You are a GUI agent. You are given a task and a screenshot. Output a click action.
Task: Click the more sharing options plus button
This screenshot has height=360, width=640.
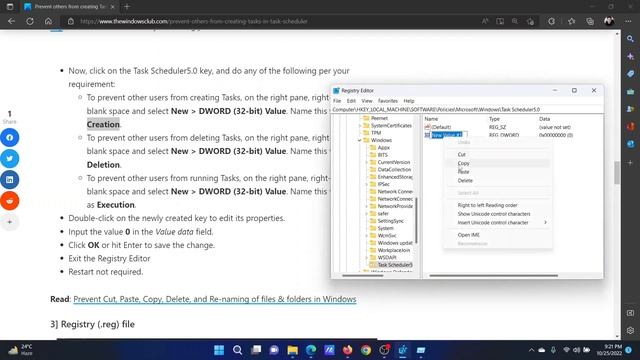point(10,222)
